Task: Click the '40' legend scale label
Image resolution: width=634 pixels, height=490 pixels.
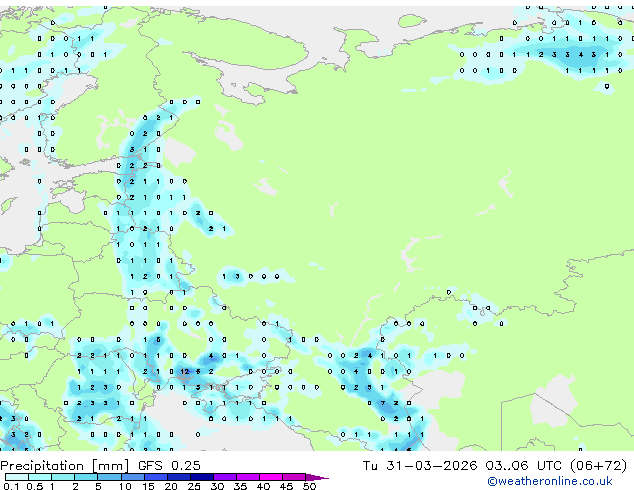Action: point(263,486)
